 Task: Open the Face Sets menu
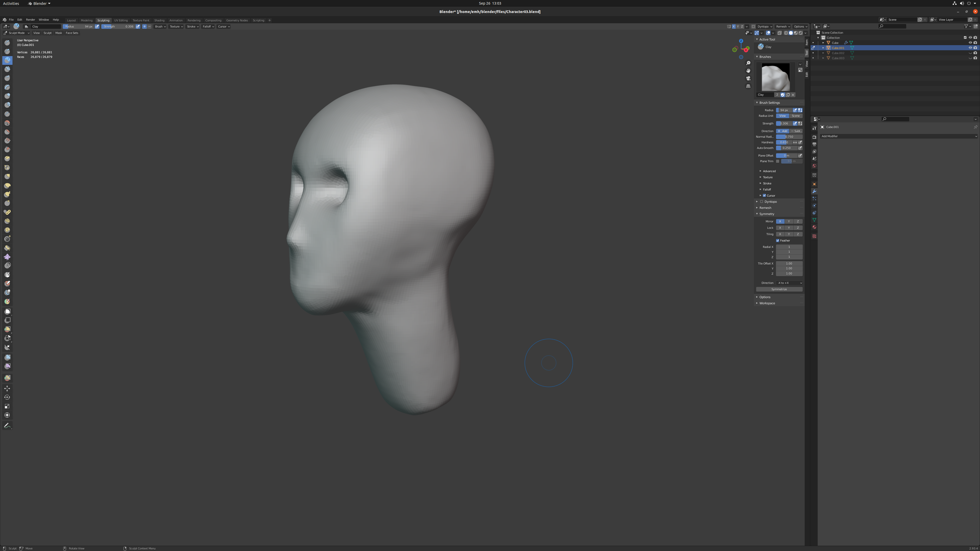pyautogui.click(x=72, y=33)
